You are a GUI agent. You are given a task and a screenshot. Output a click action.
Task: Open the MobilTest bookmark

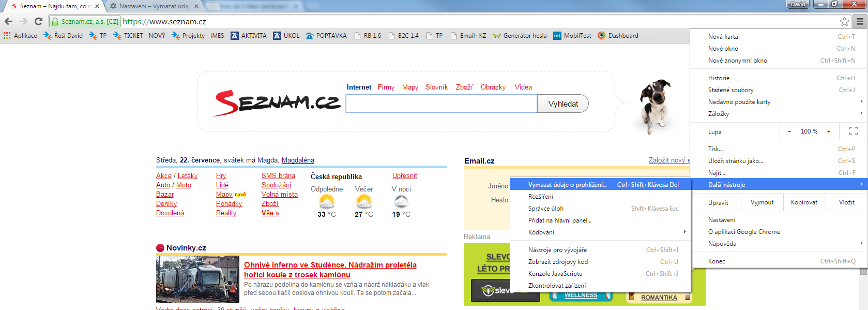(x=572, y=36)
